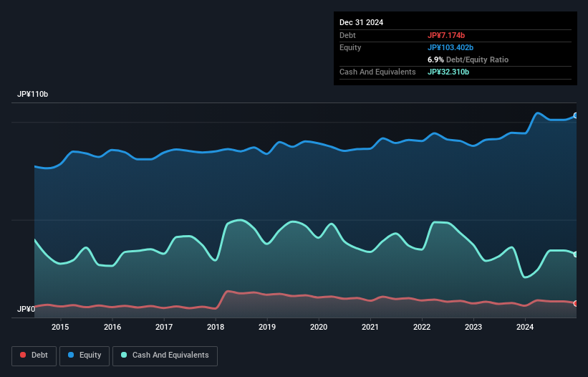Click the blue Equity legend dot
588x377 pixels.
click(x=71, y=355)
